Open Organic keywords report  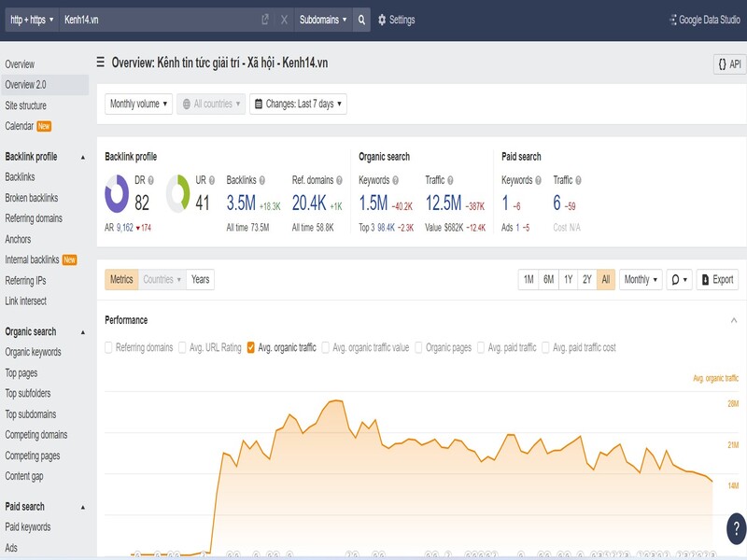click(33, 353)
